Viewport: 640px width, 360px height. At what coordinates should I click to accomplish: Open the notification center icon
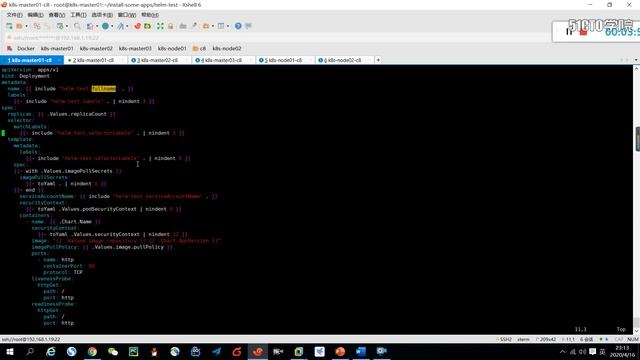click(x=593, y=351)
